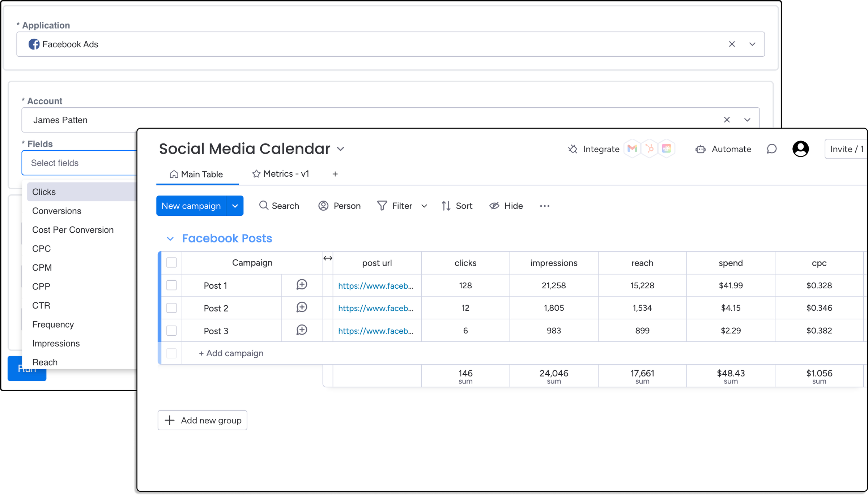Click the Filter funnel button
The width and height of the screenshot is (868, 495).
point(395,206)
